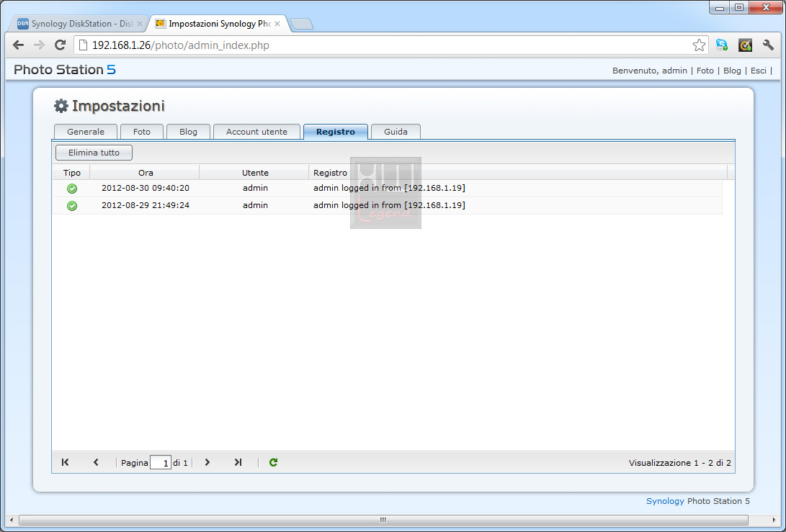Refresh the log with green reload icon
Screen dimensions: 786x532
[273, 462]
